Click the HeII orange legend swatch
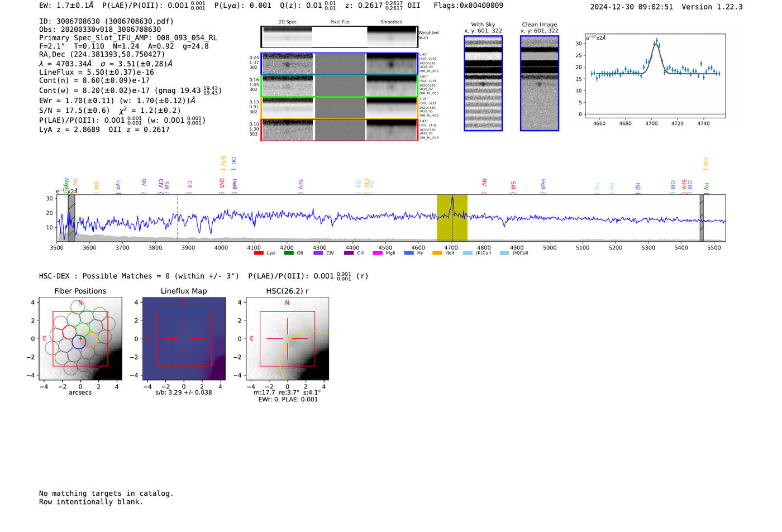 [437, 253]
